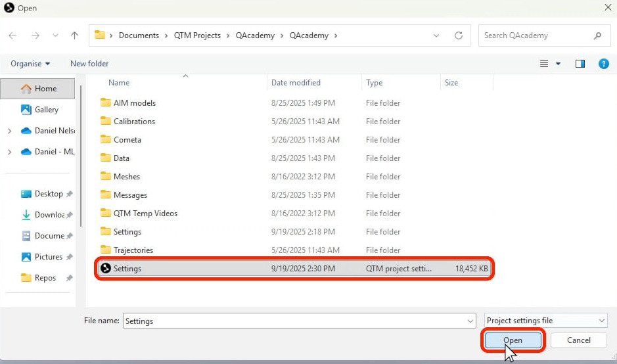Refresh the folder view
Viewport: 617px width, 364px height.
coord(459,35)
